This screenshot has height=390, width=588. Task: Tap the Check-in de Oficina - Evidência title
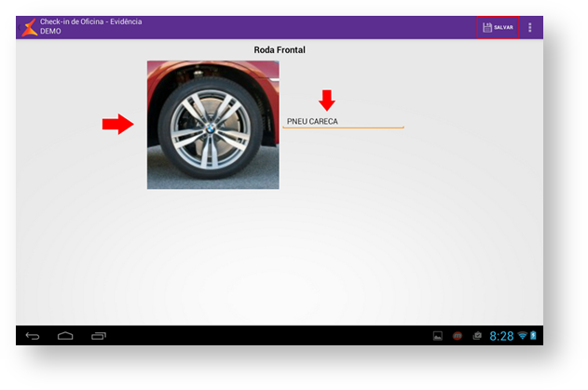pos(91,21)
